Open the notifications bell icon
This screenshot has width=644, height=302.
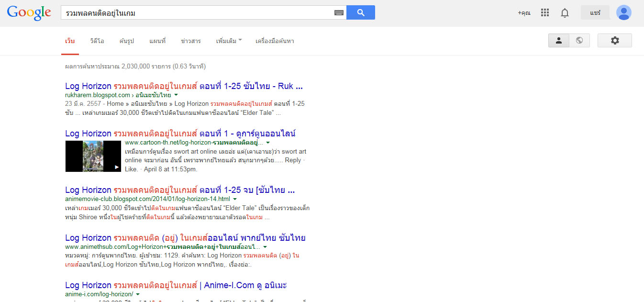[565, 13]
